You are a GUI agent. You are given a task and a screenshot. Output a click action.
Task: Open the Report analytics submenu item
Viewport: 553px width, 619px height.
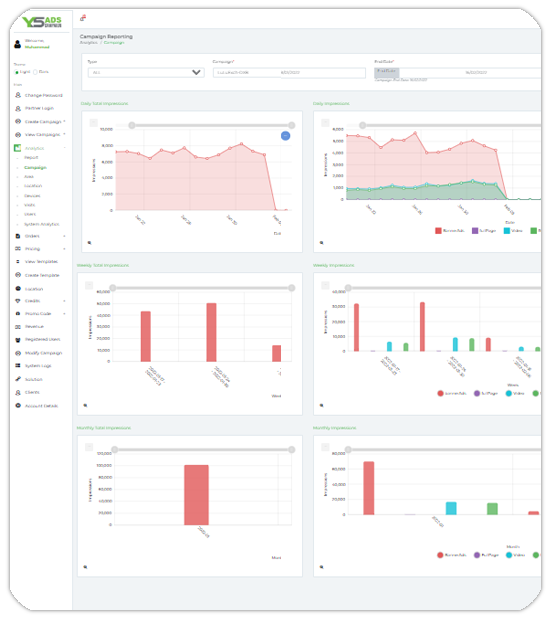point(31,158)
